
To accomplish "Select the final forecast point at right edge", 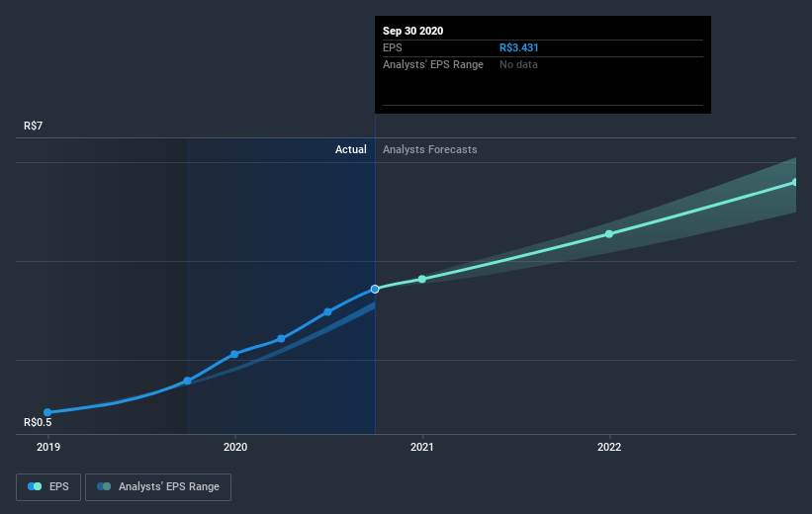I will point(795,182).
